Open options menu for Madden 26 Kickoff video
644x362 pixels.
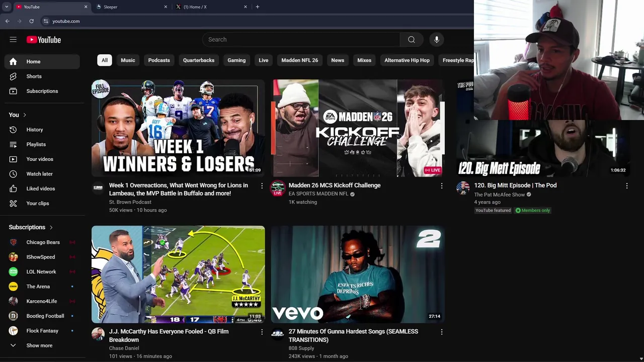pos(442,186)
